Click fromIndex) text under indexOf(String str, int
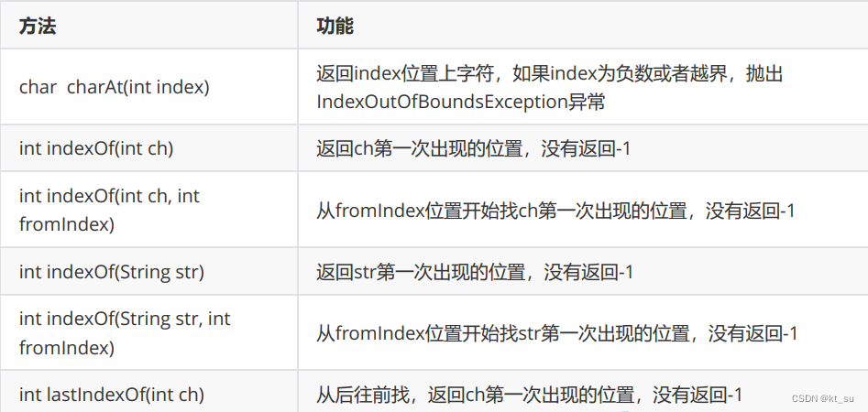Viewport: 868px width, 412px height. (66, 348)
